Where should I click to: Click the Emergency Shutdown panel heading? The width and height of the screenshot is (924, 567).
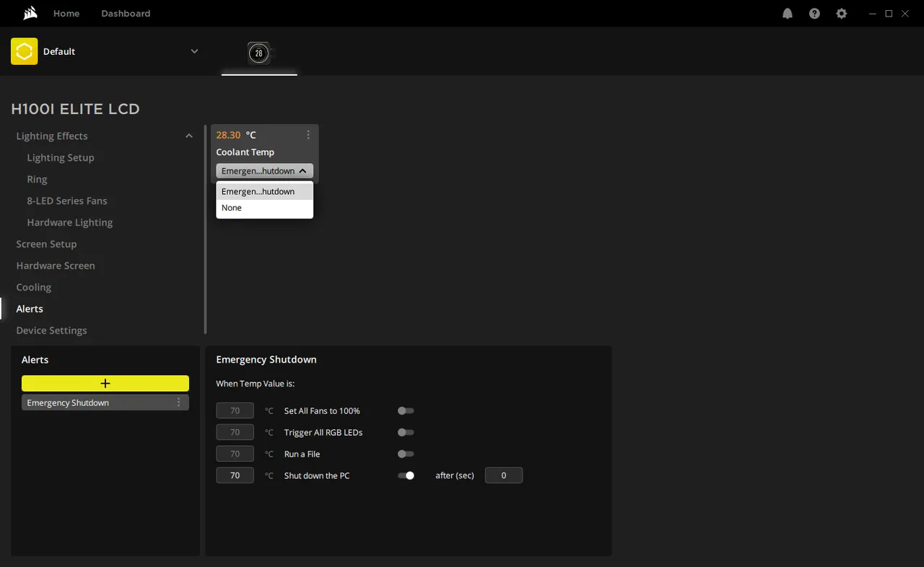pyautogui.click(x=266, y=359)
